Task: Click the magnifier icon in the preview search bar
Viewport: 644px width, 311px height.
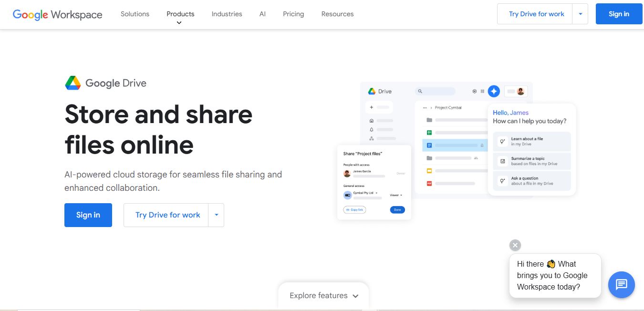Action: pos(420,91)
